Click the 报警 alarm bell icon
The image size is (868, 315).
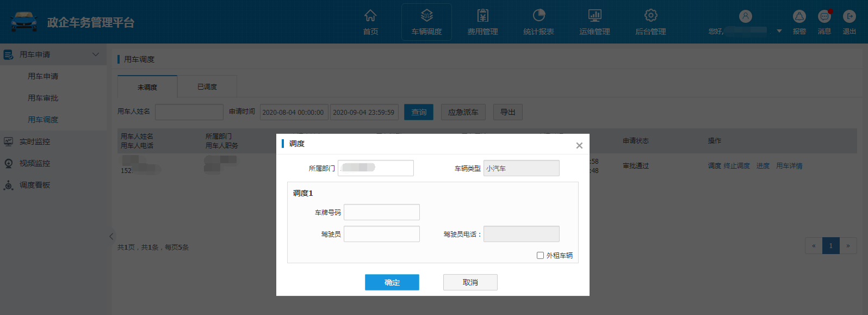[x=799, y=17]
